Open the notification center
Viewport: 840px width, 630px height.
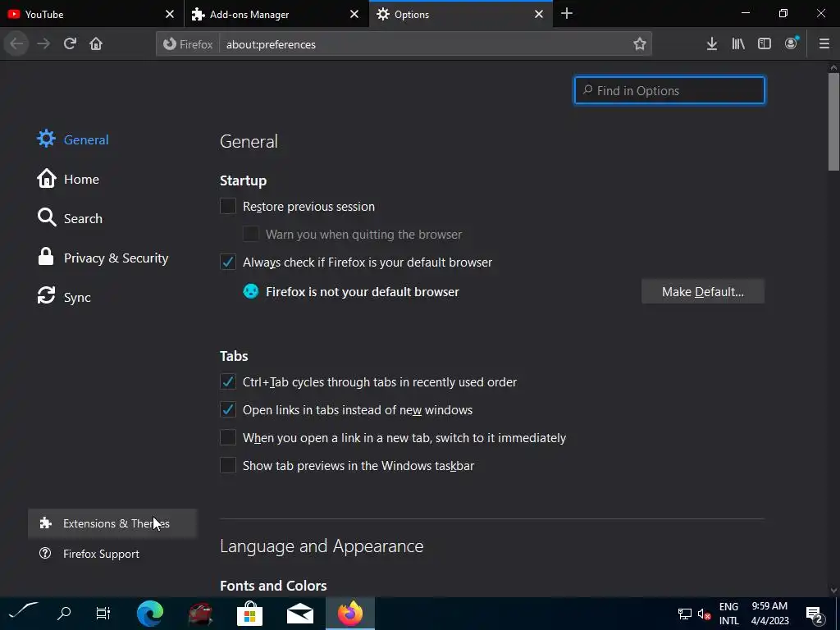(x=815, y=614)
